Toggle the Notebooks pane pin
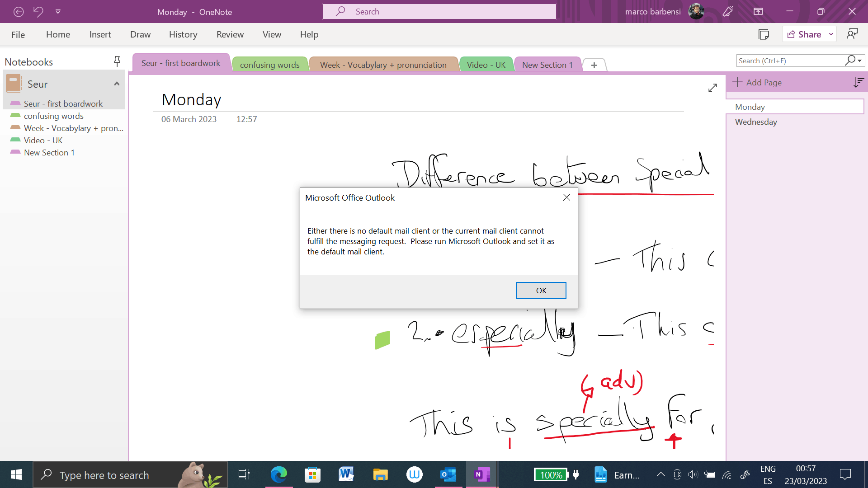This screenshot has width=868, height=488. point(117,61)
